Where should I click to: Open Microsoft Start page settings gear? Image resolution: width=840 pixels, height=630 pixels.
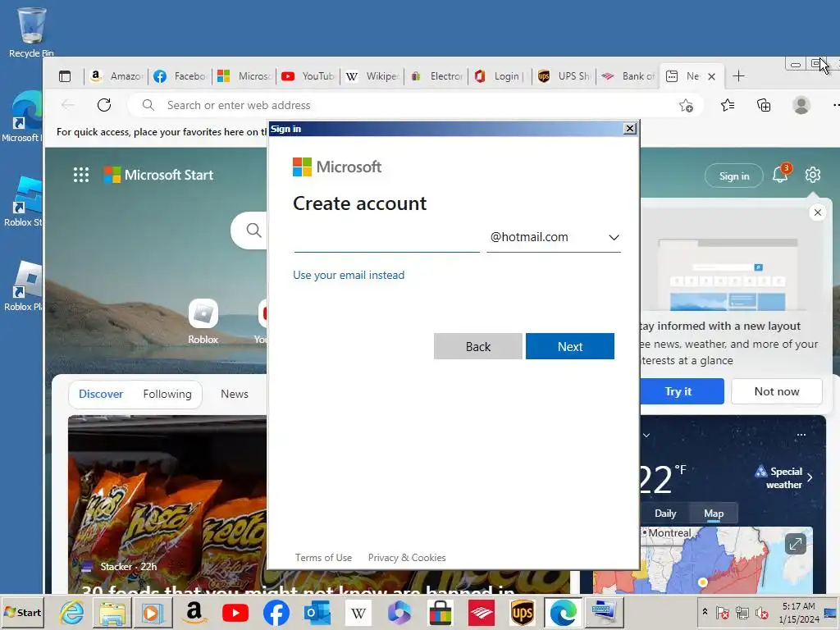(x=813, y=175)
